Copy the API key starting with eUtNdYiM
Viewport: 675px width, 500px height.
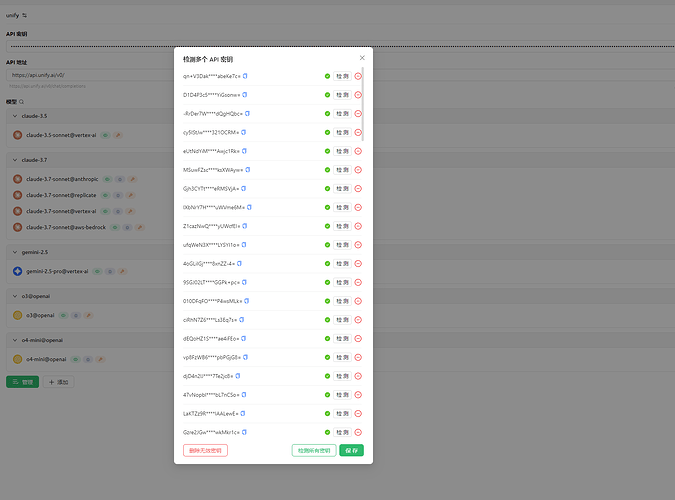(x=244, y=151)
